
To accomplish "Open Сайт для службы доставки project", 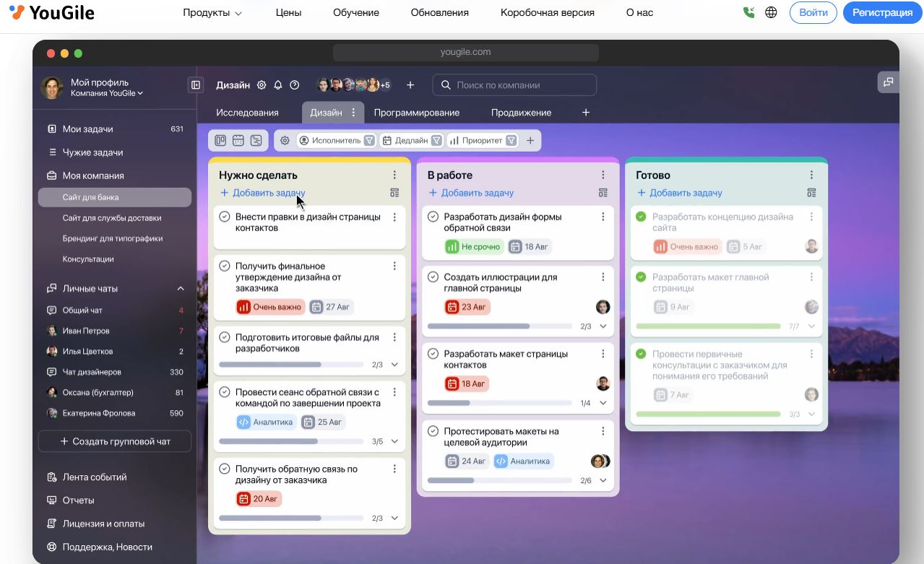I will click(x=112, y=217).
